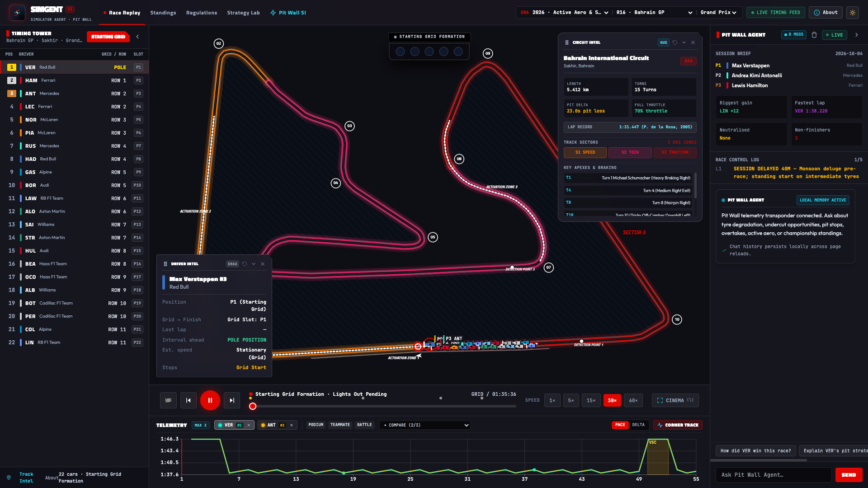This screenshot has height=488, width=868.
Task: Close the Driver Intel panel
Action: pos(263,264)
